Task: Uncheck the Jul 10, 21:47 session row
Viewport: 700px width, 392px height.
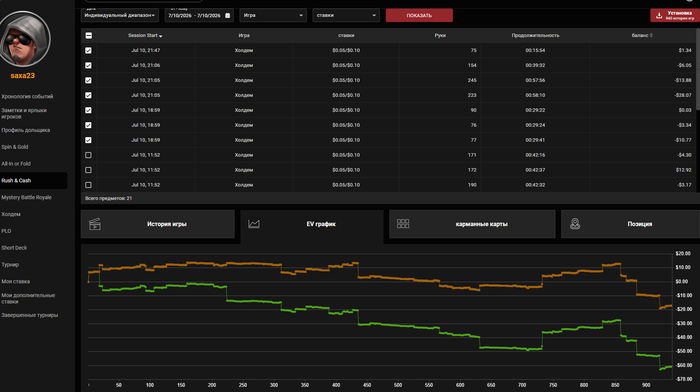Action: coord(88,50)
